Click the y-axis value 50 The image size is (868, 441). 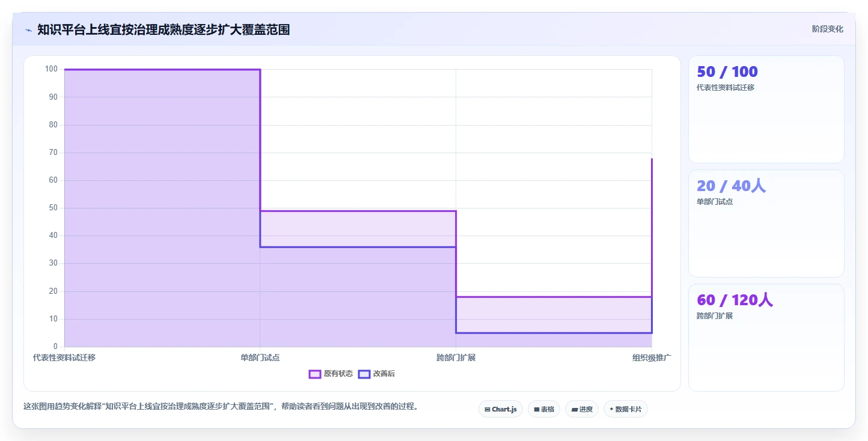click(53, 208)
